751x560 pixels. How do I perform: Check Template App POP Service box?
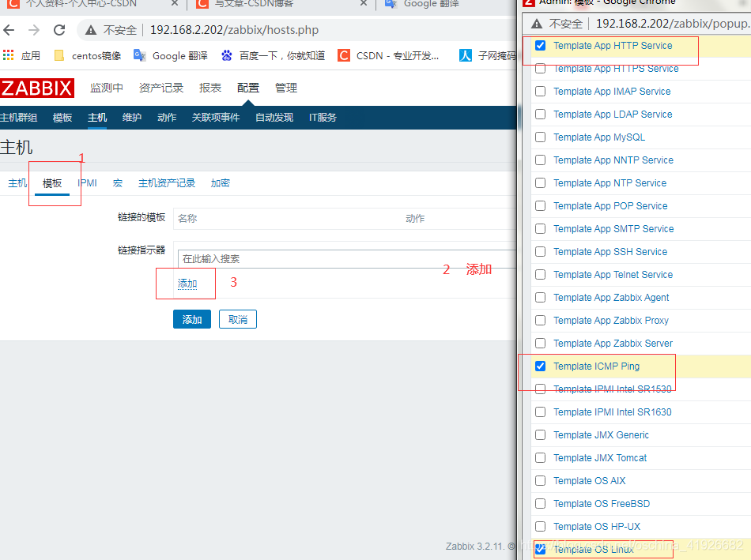click(x=540, y=206)
